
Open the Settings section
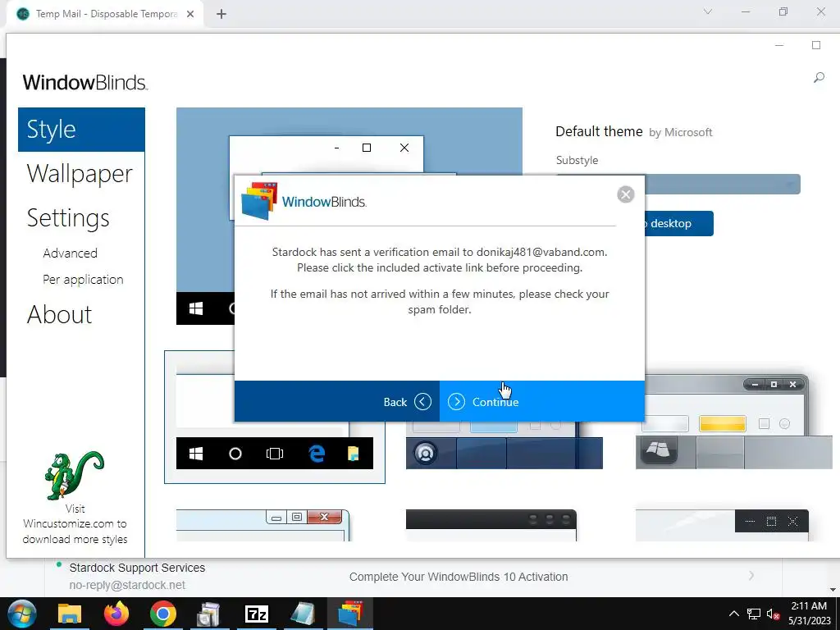click(x=68, y=218)
